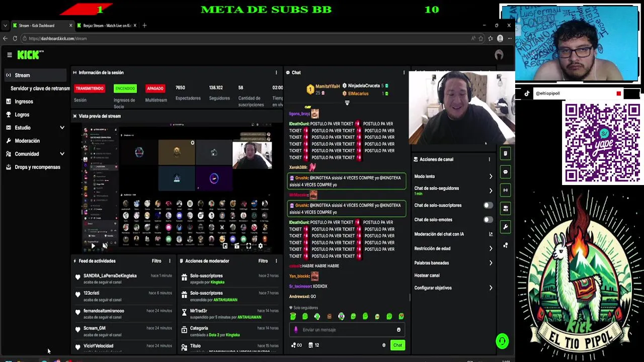The height and width of the screenshot is (362, 644).
Task: Collapse the chat leaderboard arrow
Action: 347,103
